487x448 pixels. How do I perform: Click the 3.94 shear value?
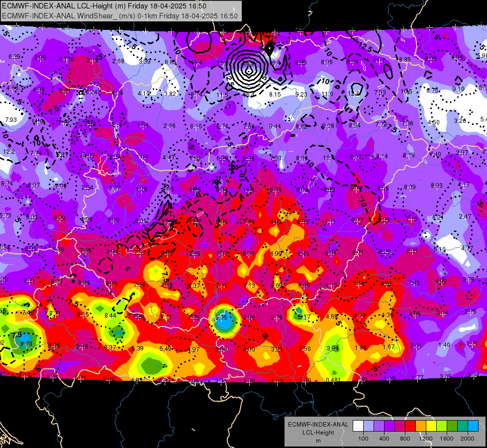tap(333, 348)
